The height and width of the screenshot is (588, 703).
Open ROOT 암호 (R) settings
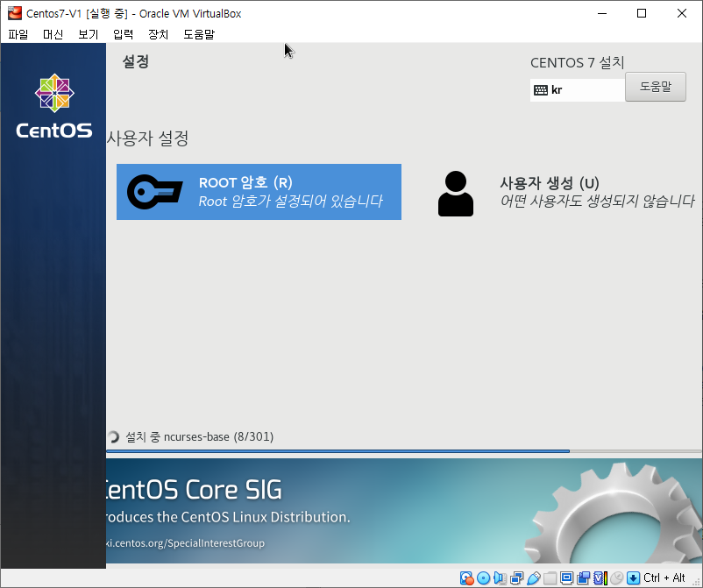click(259, 192)
